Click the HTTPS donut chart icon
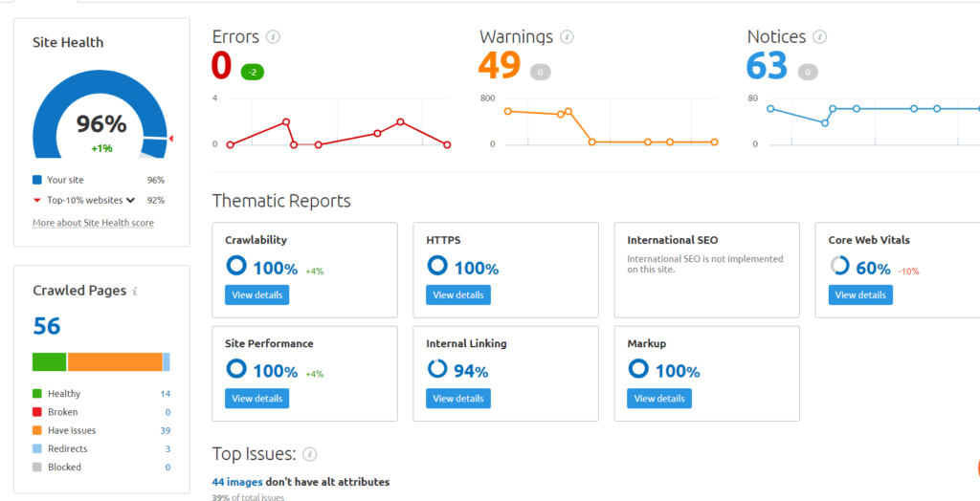 click(437, 266)
